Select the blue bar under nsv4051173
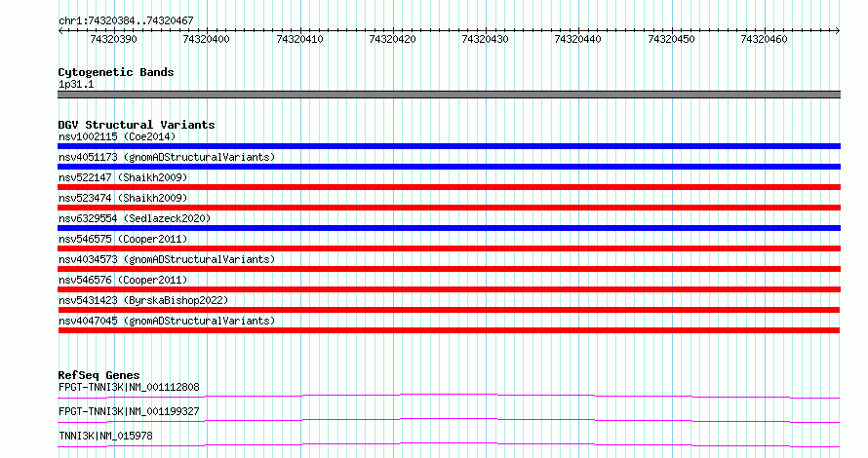This screenshot has width=868, height=458. (449, 167)
